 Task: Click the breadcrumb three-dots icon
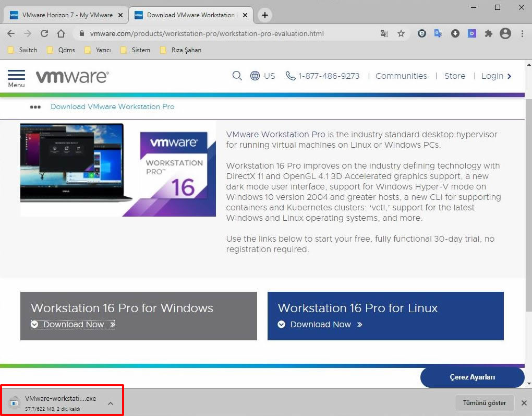pyautogui.click(x=35, y=107)
